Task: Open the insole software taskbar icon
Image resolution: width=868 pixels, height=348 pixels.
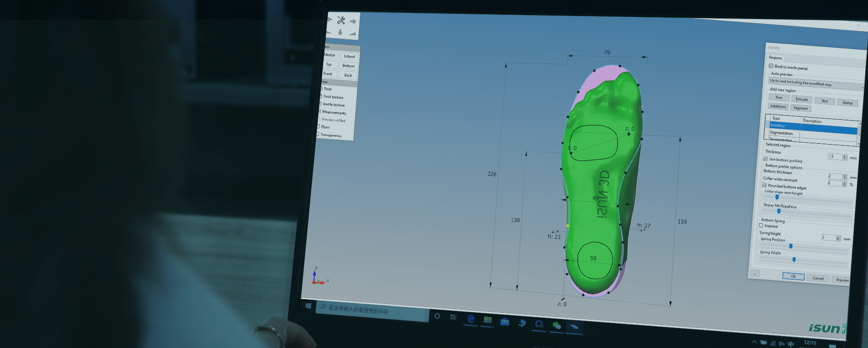Action: 574,327
